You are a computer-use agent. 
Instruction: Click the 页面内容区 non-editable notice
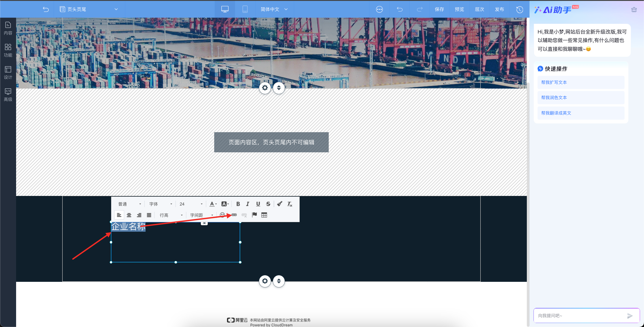(x=271, y=142)
